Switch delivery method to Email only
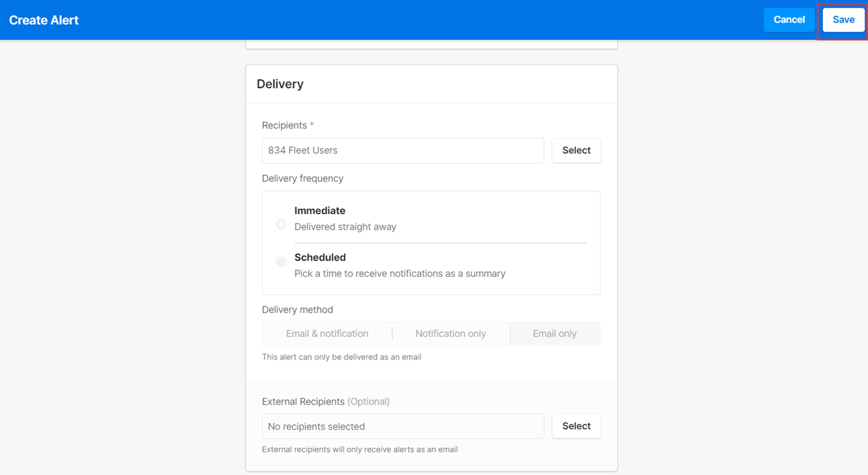Screen dimensions: 868x475 (555, 334)
